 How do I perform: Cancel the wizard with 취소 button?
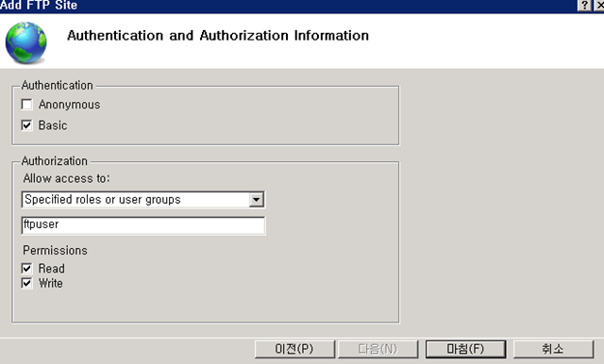[553, 349]
